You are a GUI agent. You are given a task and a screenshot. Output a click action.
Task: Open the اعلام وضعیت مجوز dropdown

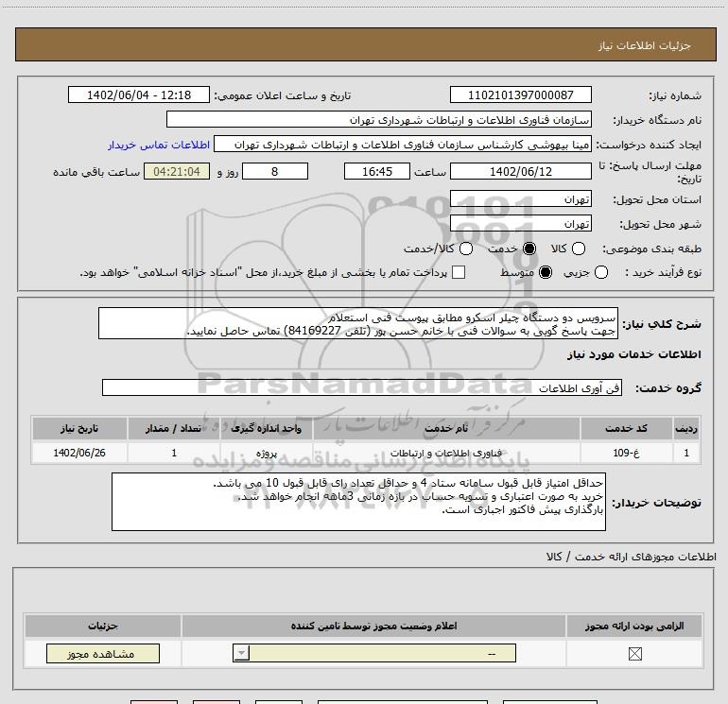374,653
